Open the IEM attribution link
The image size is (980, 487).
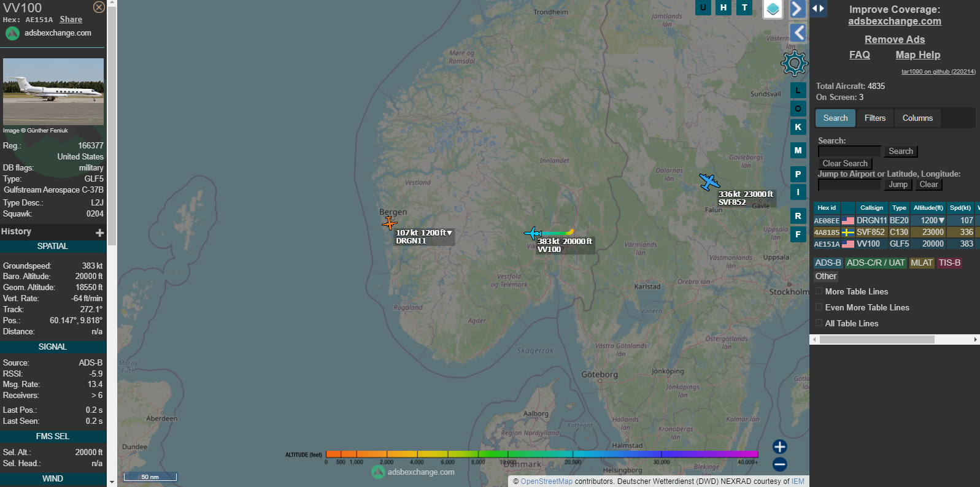tap(798, 481)
